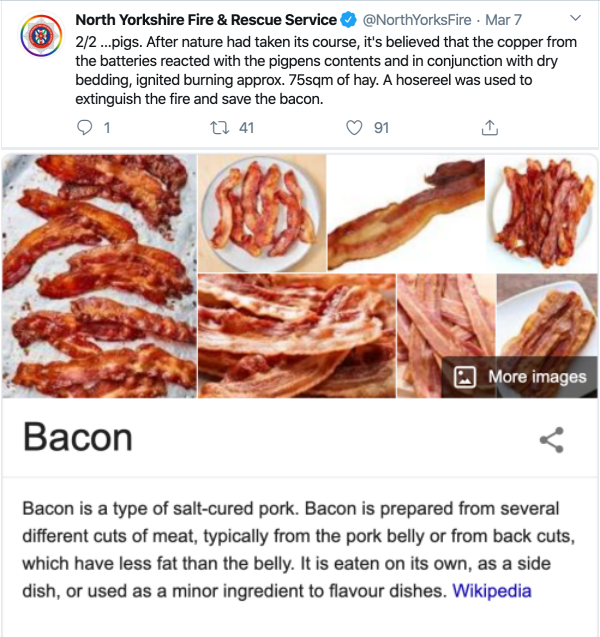Screen dimensions: 600x637
Task: Click the picture icon beside More images
Action: tap(465, 377)
